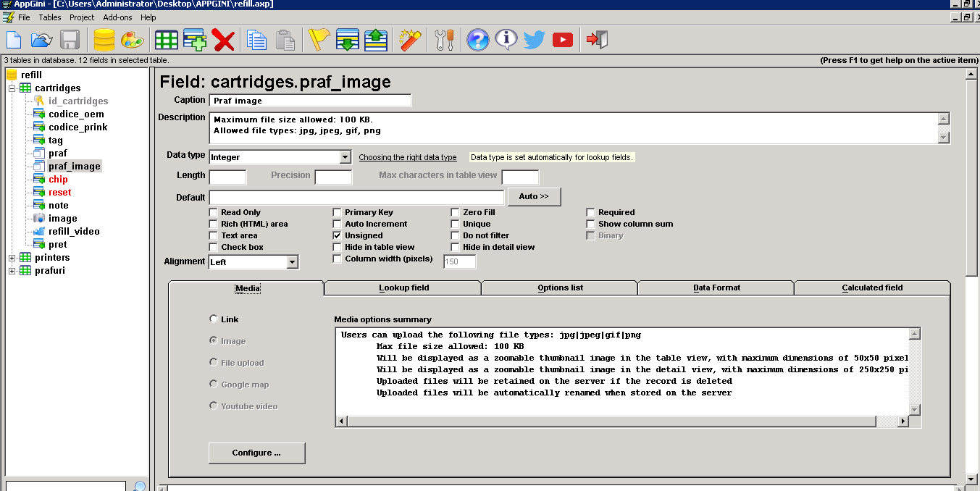Click the Default value input field
The image size is (980, 491).
356,197
